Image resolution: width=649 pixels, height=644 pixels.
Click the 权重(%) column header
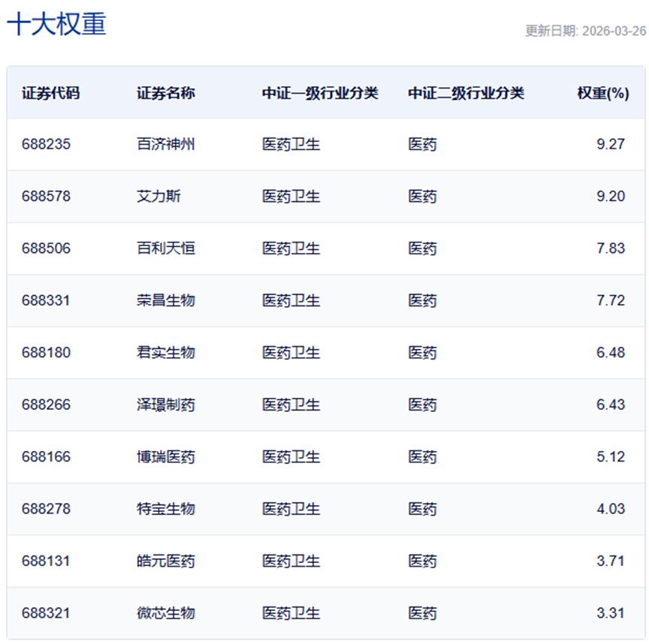(602, 92)
